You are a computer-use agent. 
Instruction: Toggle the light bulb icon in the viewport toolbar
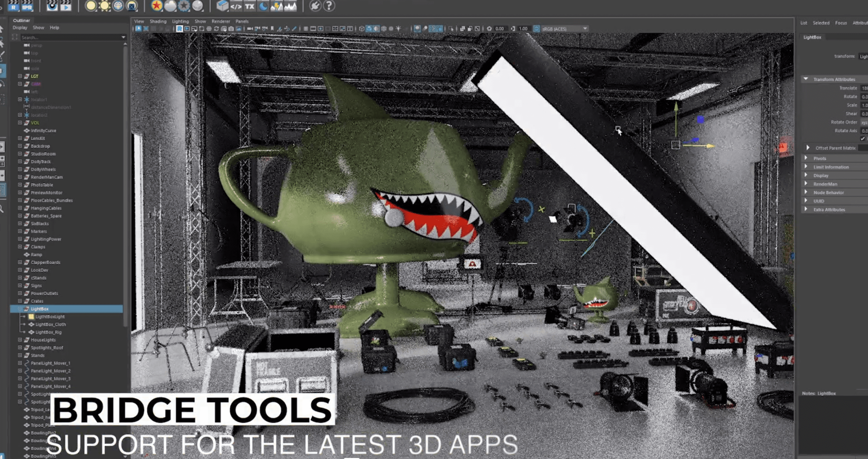click(x=399, y=28)
